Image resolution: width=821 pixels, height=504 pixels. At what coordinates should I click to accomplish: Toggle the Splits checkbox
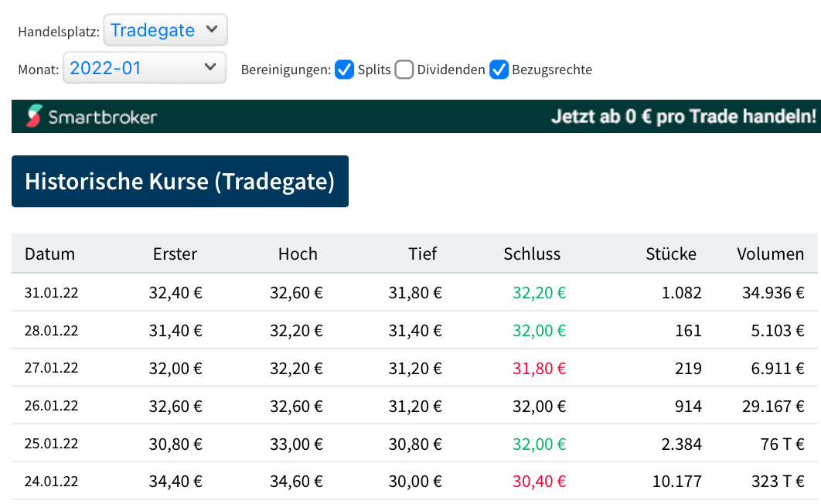click(345, 70)
